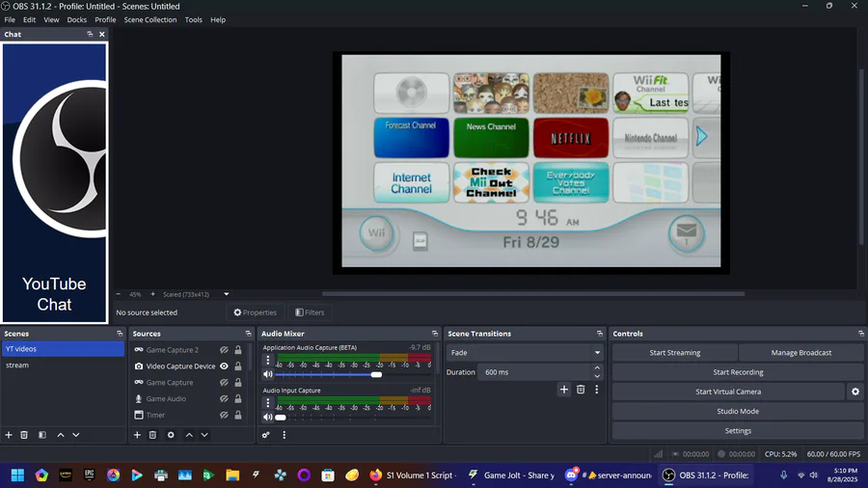Move the source up in Sources panel
The image size is (868, 488).
click(x=189, y=435)
